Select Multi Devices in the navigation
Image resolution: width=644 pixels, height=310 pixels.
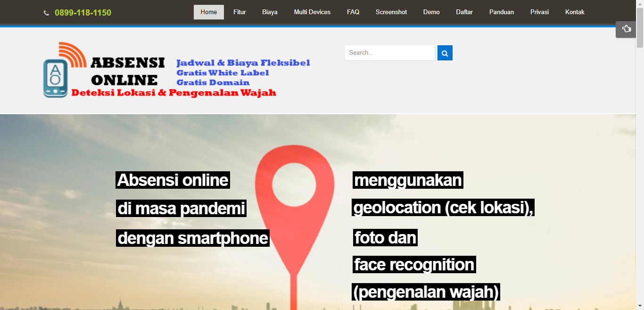pos(312,12)
